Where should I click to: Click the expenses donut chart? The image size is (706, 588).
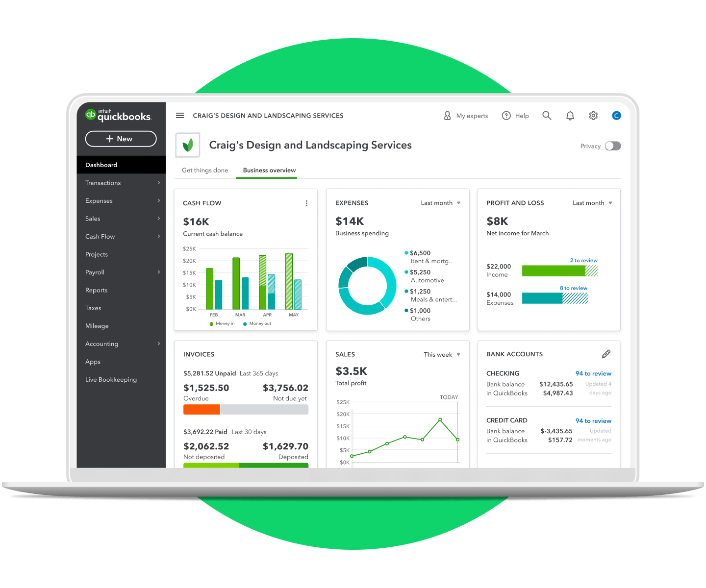(x=367, y=286)
